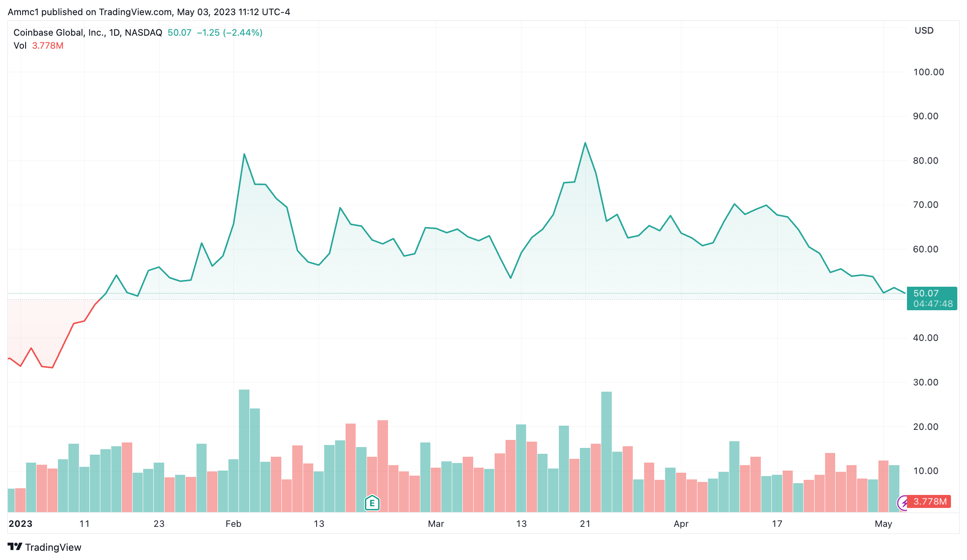Click the 3.778M volume value in legend

tap(48, 45)
